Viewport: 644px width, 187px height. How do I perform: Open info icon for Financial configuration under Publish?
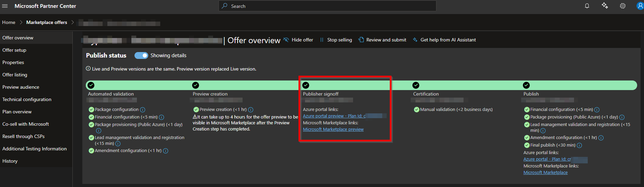click(x=597, y=110)
